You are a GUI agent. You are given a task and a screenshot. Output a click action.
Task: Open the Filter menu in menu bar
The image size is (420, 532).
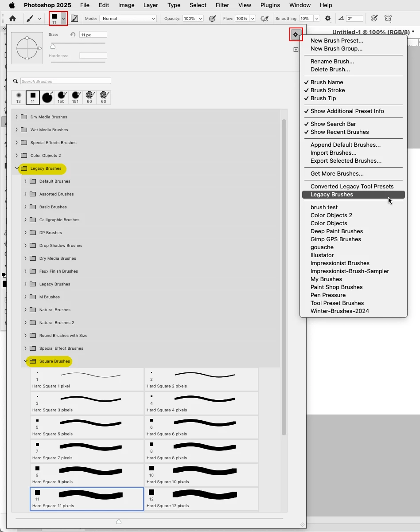(222, 5)
